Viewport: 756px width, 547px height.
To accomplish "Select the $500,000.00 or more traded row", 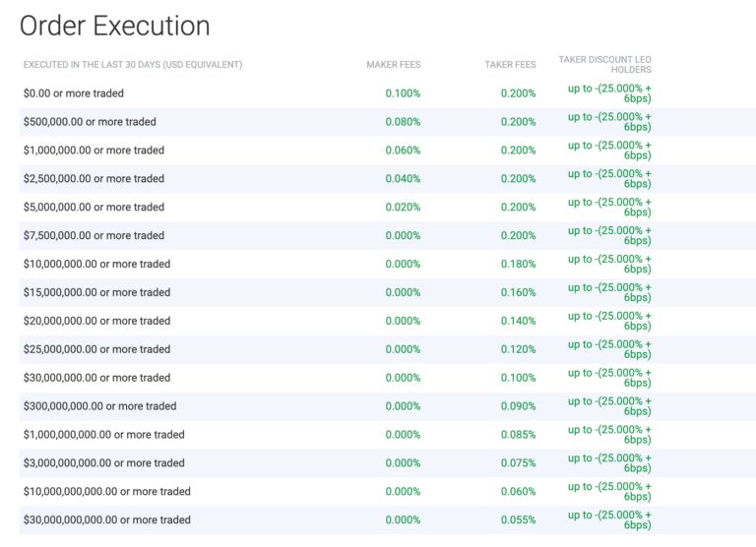I will coord(388,122).
